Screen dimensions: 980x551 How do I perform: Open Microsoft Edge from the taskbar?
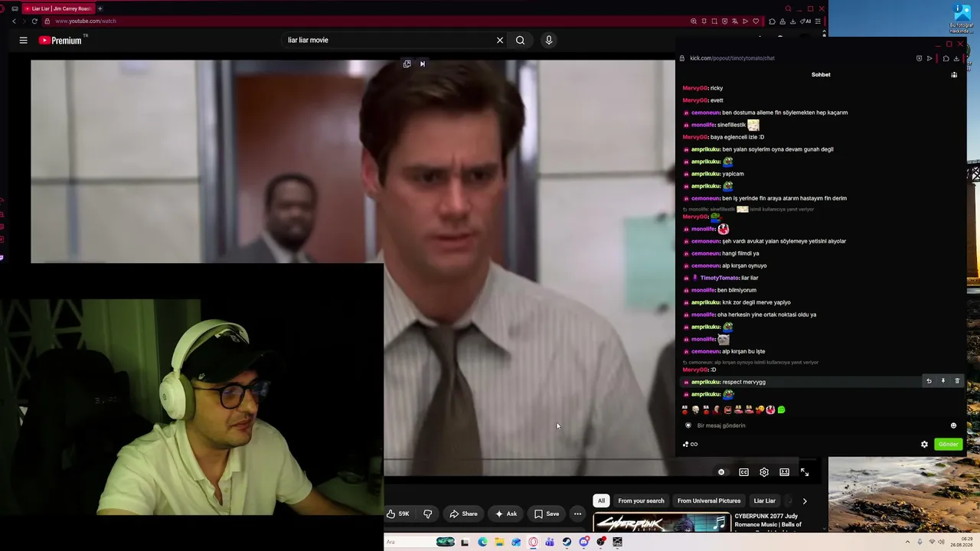point(482,542)
